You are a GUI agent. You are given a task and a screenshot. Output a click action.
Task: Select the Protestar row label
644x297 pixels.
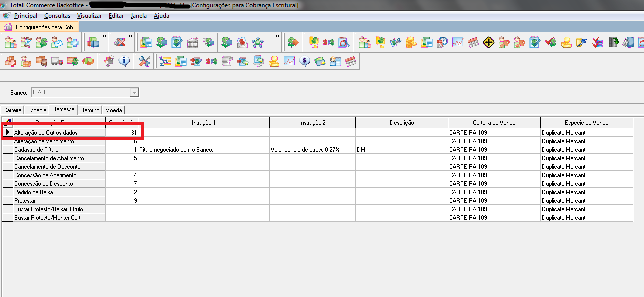click(x=59, y=201)
